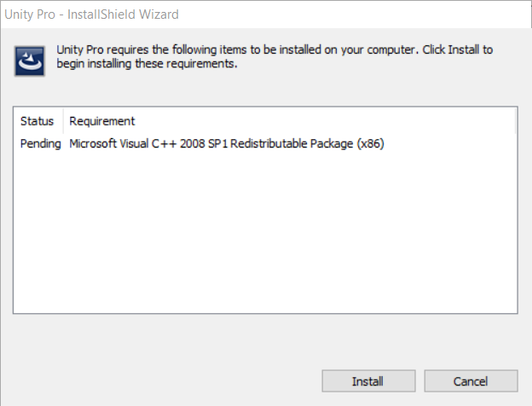The image size is (532, 406).
Task: Click the divider between Status and Requirement headers
Action: click(x=63, y=121)
